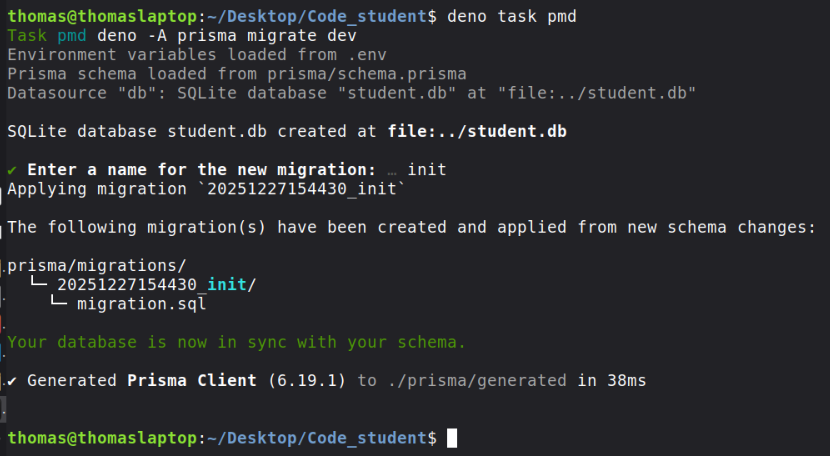Click the prisma/migrations/ directory line

tap(97, 266)
